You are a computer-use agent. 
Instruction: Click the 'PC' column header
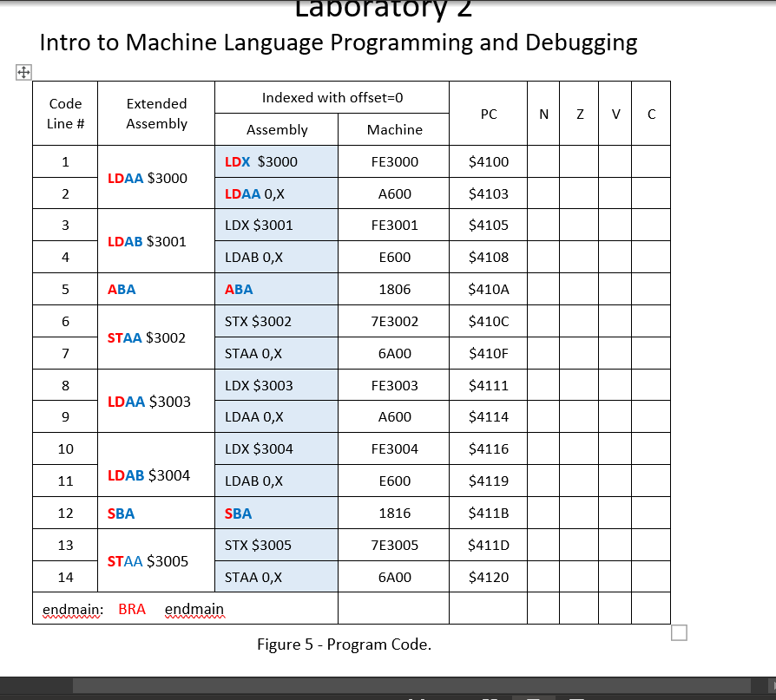pyautogui.click(x=489, y=114)
